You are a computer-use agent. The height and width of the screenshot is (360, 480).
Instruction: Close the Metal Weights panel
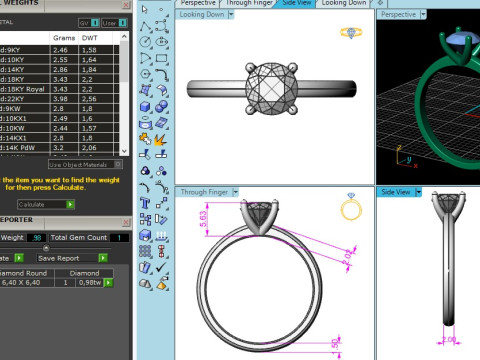(x=126, y=5)
